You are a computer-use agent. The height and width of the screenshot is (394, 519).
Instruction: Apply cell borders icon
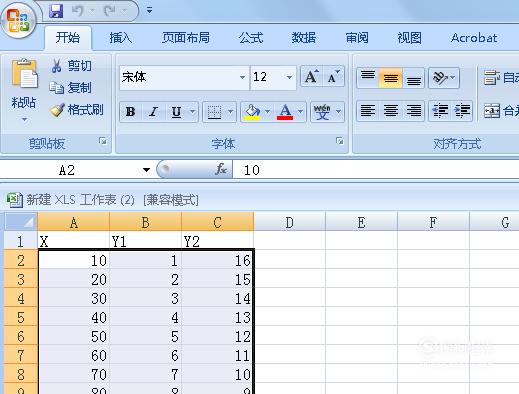point(214,112)
